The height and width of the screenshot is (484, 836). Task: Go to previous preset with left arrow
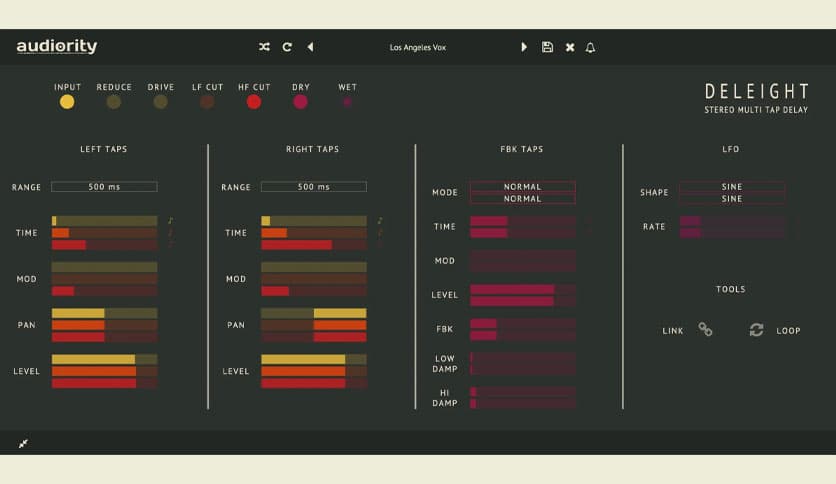310,47
